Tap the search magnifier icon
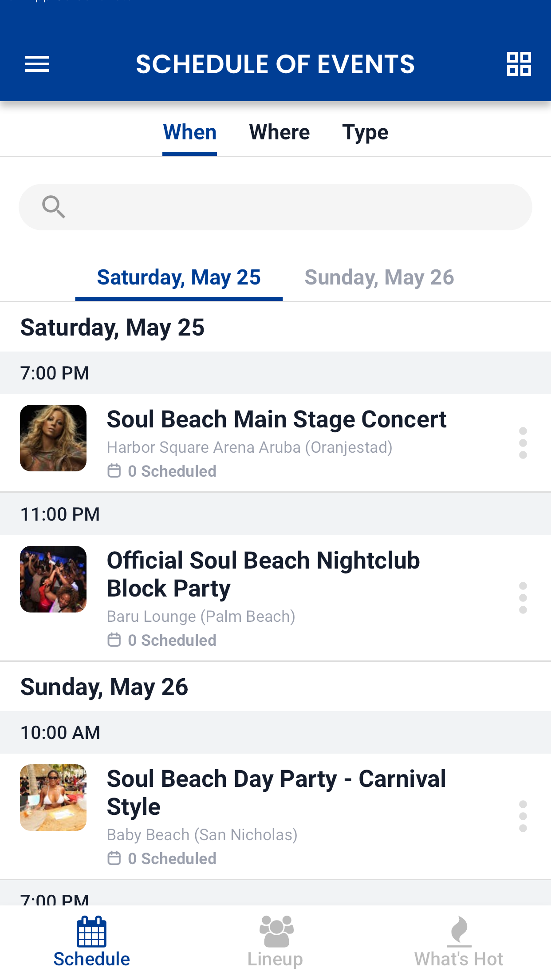551x980 pixels. 54,207
